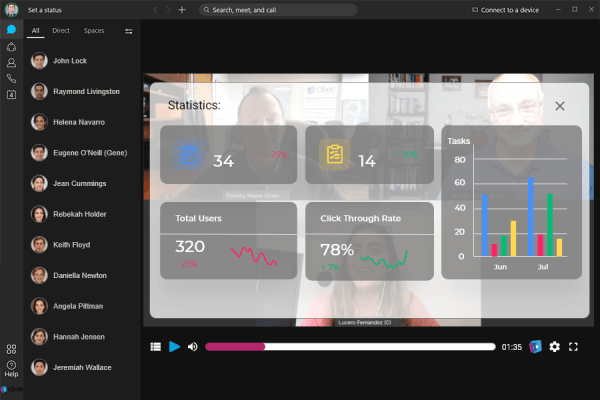Go back with the left arrow

coord(156,10)
